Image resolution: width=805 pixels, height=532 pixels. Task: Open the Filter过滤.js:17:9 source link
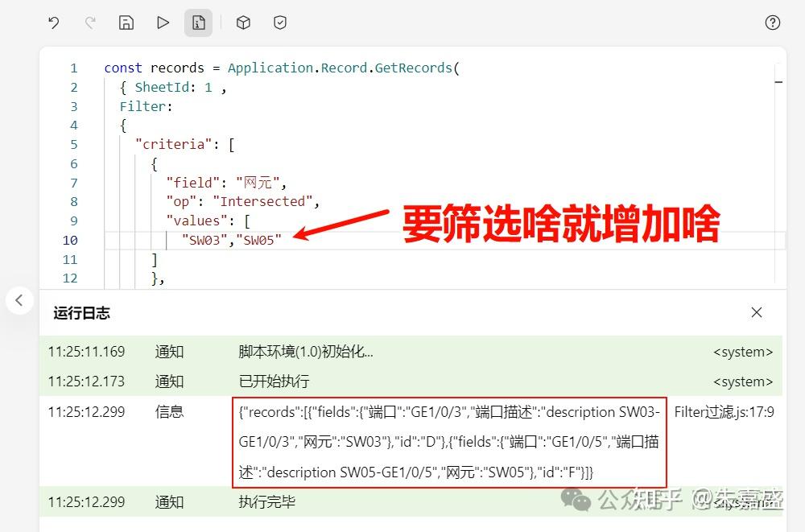coord(724,412)
